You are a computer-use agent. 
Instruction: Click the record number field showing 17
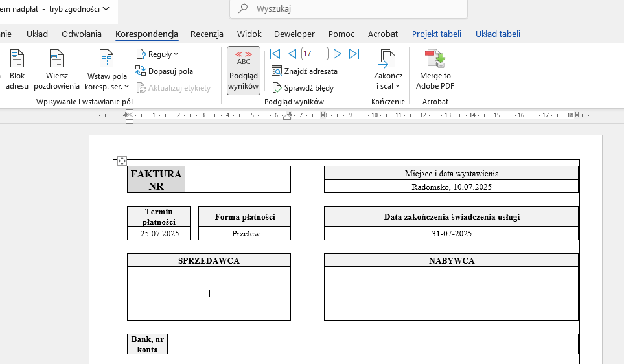(x=315, y=53)
